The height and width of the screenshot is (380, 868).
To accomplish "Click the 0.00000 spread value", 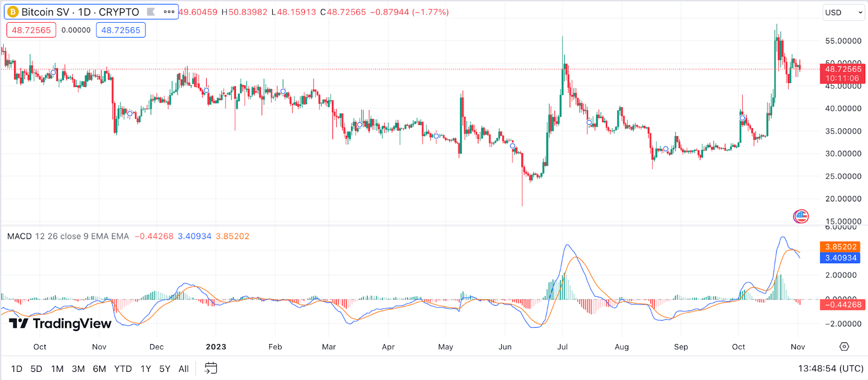I will (76, 30).
